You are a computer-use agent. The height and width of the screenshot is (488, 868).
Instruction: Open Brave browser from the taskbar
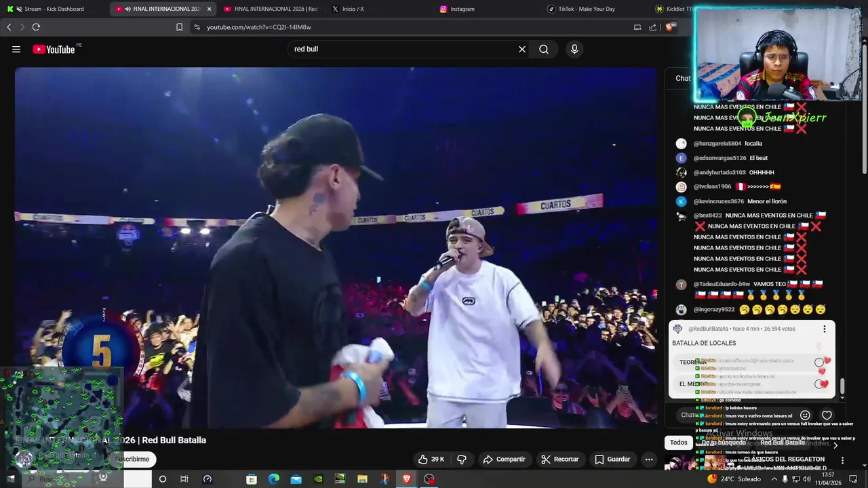pos(407,479)
